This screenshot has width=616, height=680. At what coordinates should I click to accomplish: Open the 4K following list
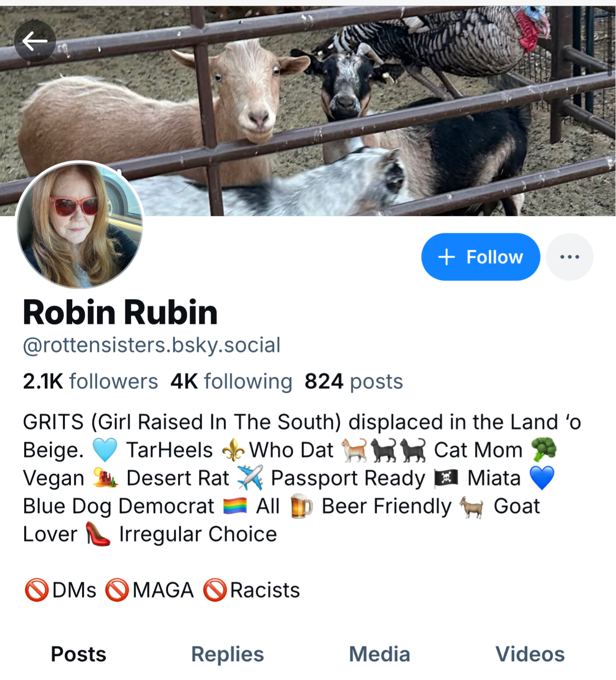(231, 382)
